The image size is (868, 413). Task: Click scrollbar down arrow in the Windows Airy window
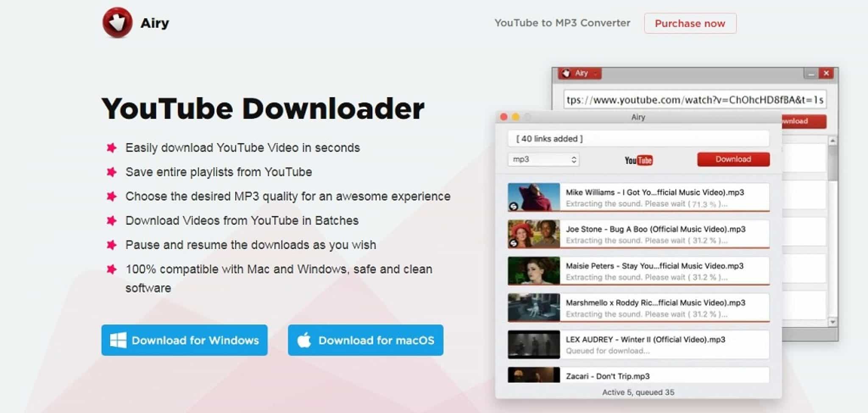pos(832,322)
